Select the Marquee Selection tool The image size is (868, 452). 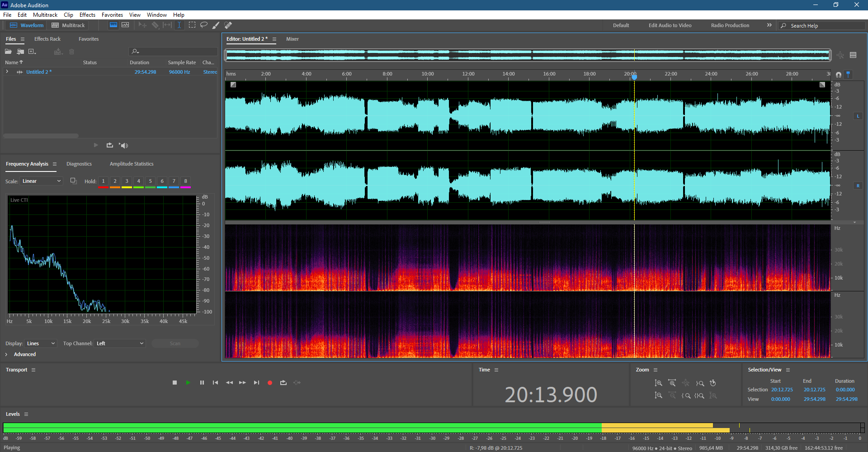click(x=192, y=25)
